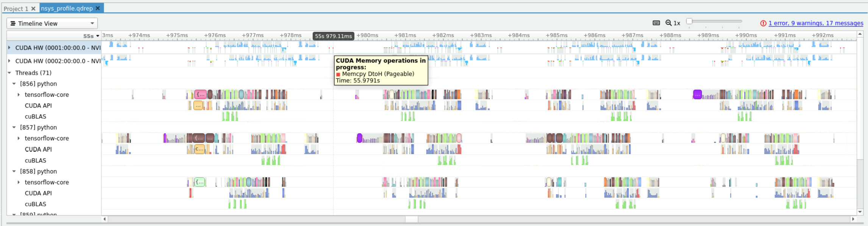Collapse the [857] python thread

[x=14, y=127]
